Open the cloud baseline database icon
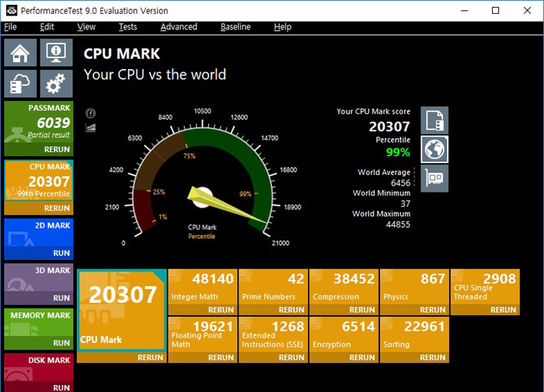Viewport: 544px width, 392px height. [x=20, y=84]
